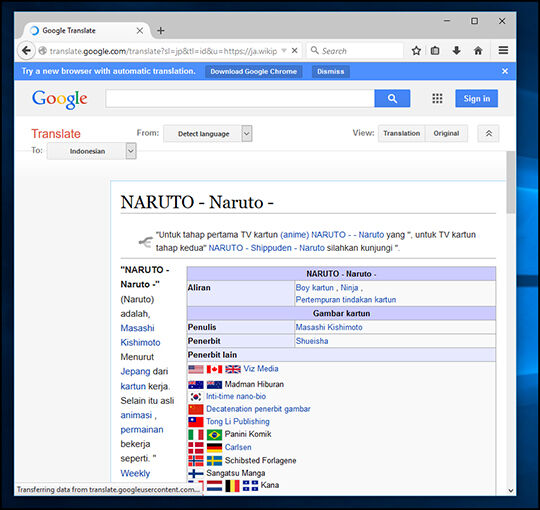Click the vertical scrollbar thumb
This screenshot has height=510, width=540.
pyautogui.click(x=511, y=182)
